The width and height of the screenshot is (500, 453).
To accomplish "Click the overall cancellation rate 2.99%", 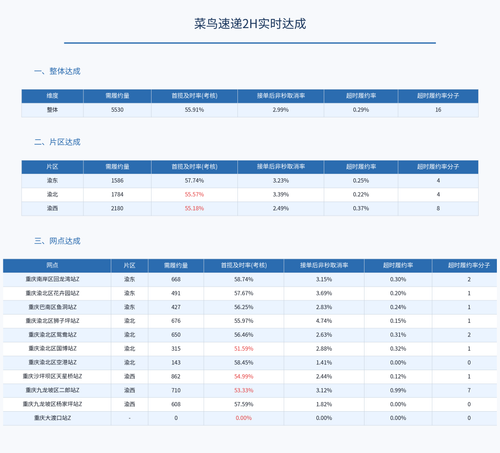I will (x=281, y=110).
